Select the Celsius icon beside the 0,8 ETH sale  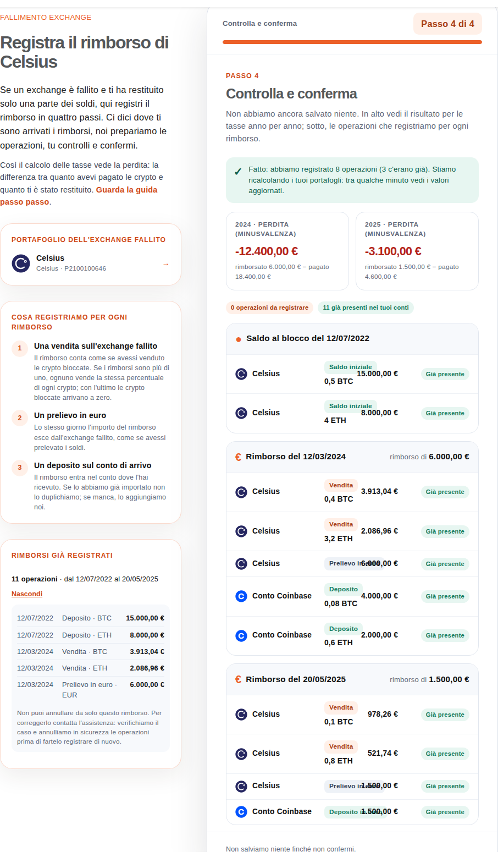241,754
